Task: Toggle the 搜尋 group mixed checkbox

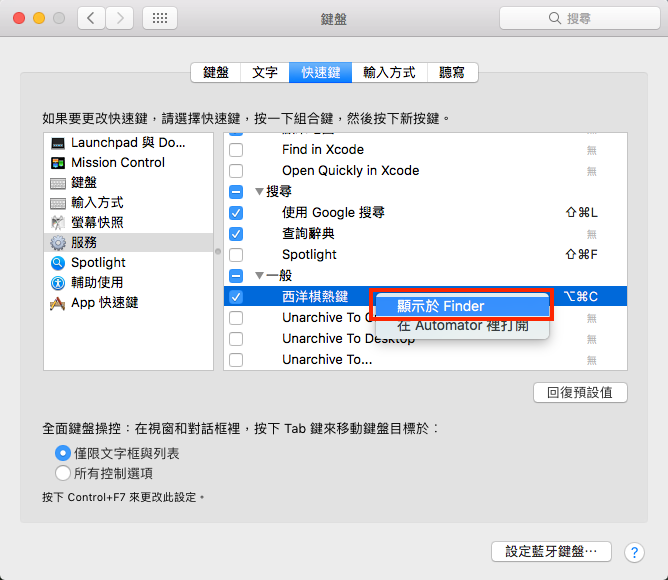Action: tap(236, 192)
